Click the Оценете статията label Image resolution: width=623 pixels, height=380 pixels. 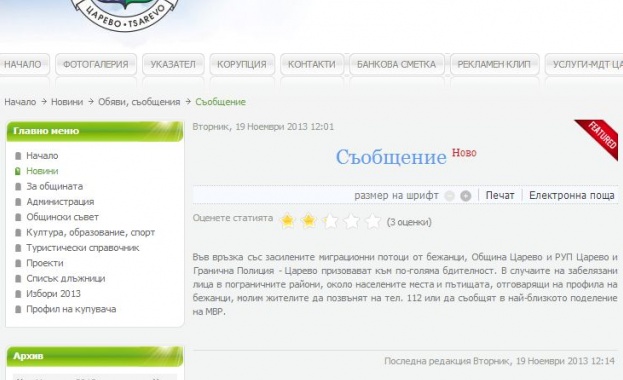click(x=233, y=218)
